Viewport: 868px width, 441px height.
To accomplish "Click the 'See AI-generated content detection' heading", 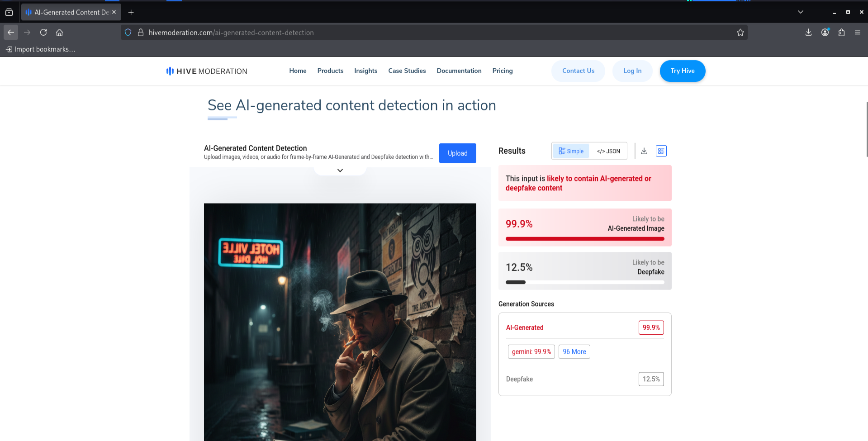I will click(352, 105).
